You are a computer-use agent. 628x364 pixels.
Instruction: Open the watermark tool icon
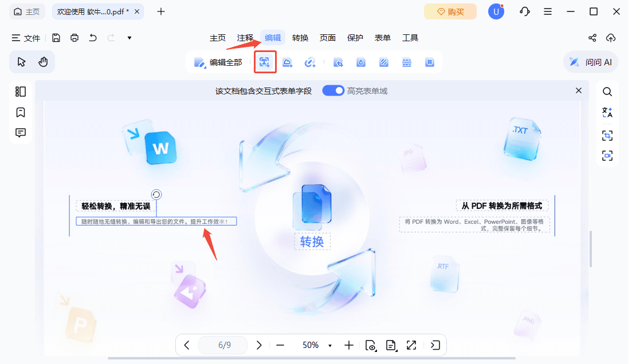(x=361, y=62)
